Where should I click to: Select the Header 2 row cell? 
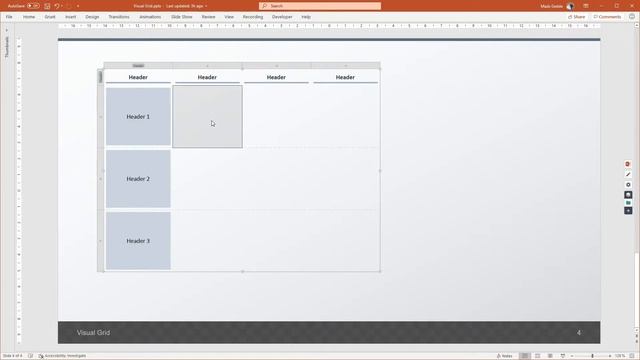138,179
